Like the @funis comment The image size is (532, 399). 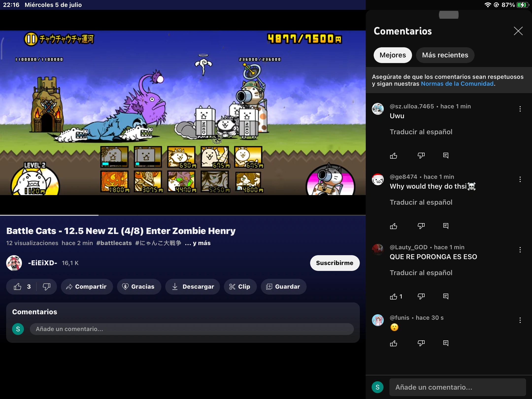[394, 343]
